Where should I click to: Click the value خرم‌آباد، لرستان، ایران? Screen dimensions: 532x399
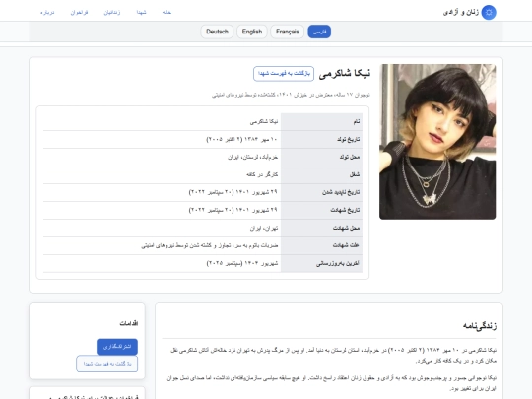pos(253,157)
